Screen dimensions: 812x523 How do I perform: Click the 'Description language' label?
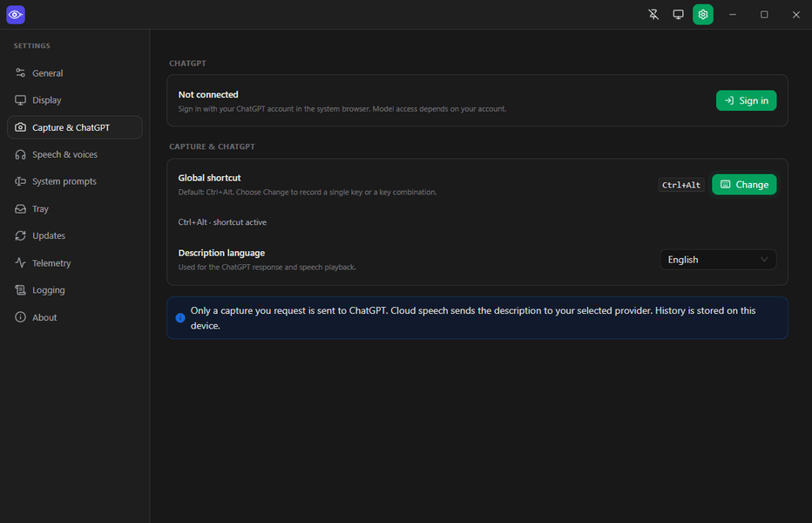[x=221, y=253]
